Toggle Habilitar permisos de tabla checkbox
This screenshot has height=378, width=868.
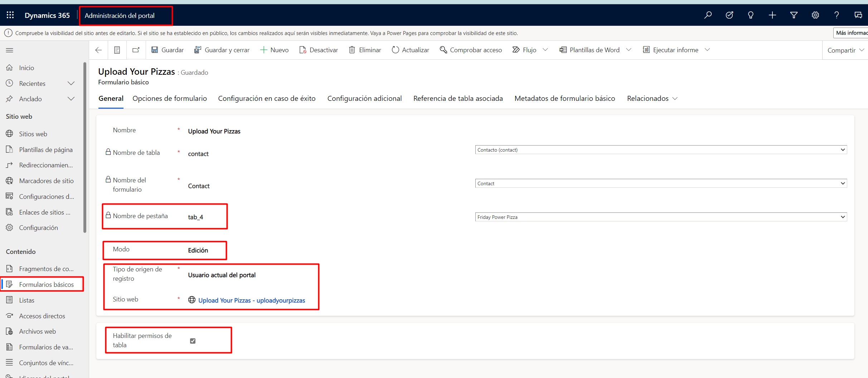point(193,341)
